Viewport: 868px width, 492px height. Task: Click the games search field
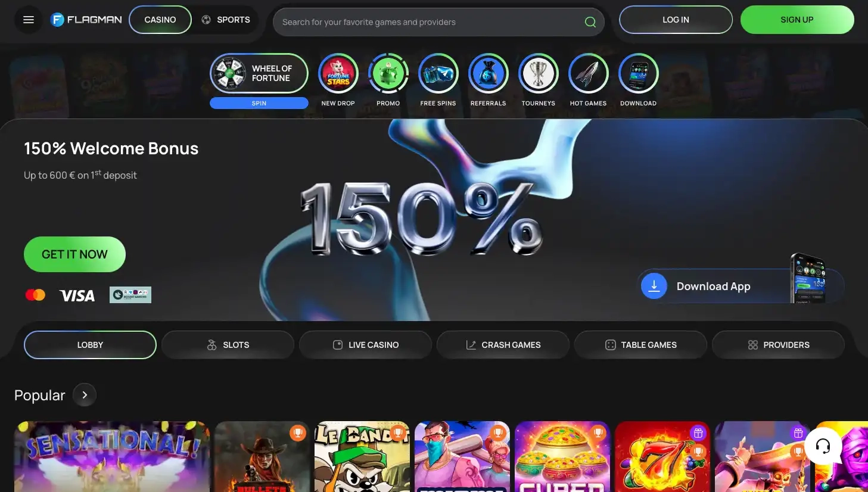[x=429, y=22]
